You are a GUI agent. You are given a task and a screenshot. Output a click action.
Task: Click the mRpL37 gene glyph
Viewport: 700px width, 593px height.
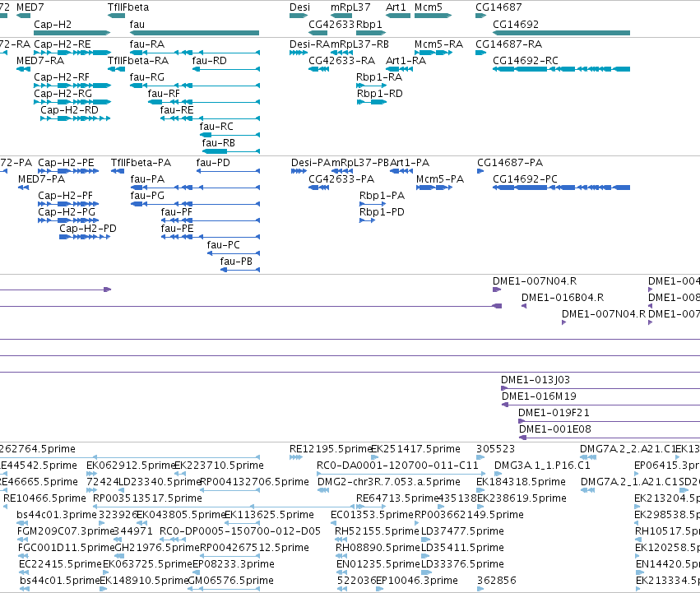click(x=341, y=16)
